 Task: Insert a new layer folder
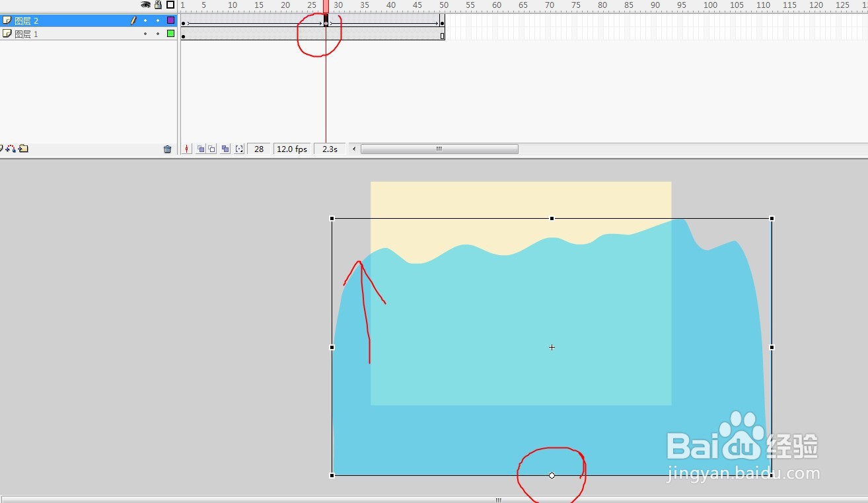point(23,149)
